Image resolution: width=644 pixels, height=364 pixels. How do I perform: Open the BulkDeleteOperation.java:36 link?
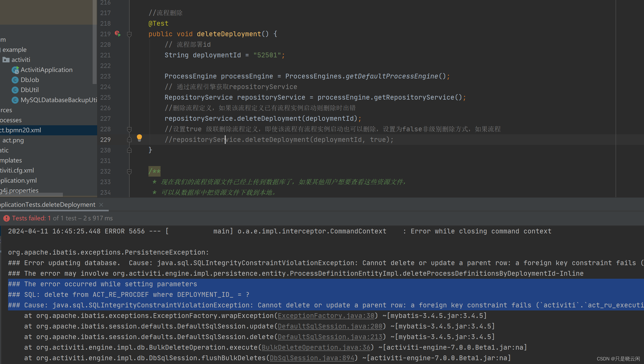coord(316,347)
